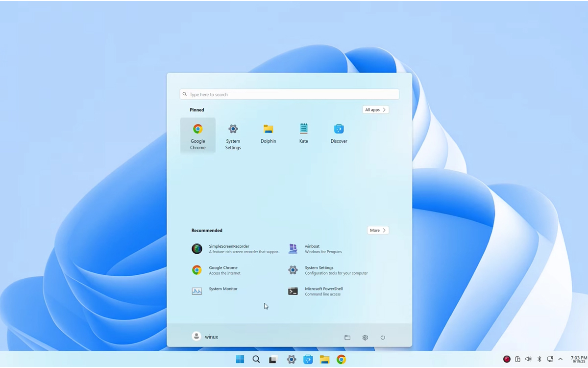The height and width of the screenshot is (368, 588).
Task: Click the power icon in Start menu footer
Action: [383, 338]
